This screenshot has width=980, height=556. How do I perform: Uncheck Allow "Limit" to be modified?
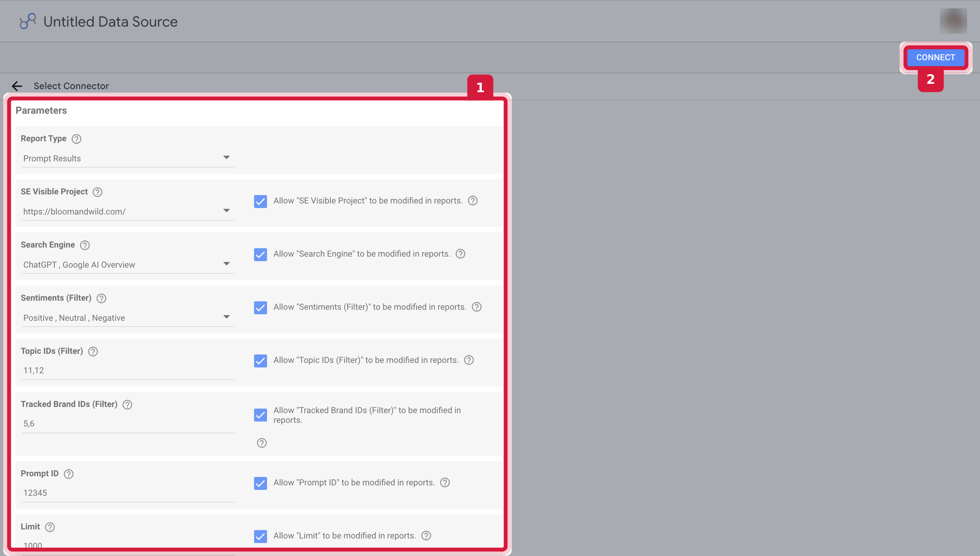(x=261, y=536)
